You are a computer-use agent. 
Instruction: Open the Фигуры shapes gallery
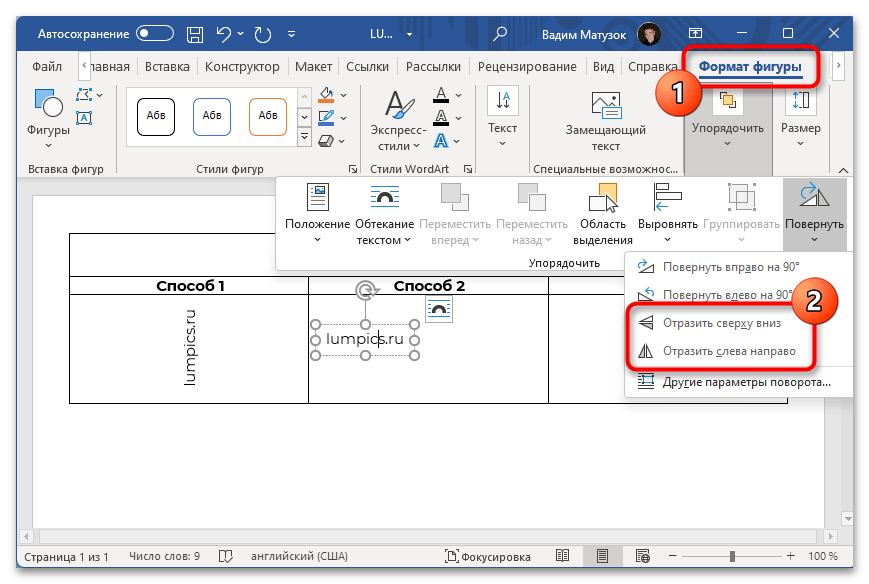click(x=48, y=113)
